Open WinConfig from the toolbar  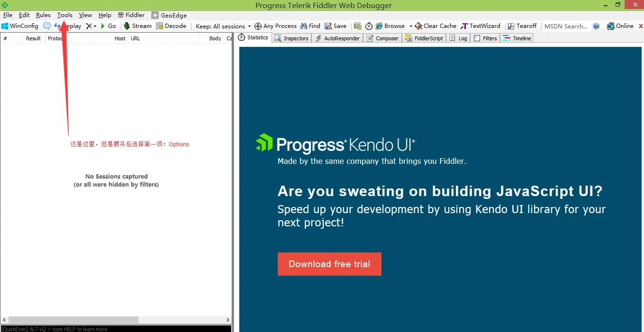[x=20, y=26]
